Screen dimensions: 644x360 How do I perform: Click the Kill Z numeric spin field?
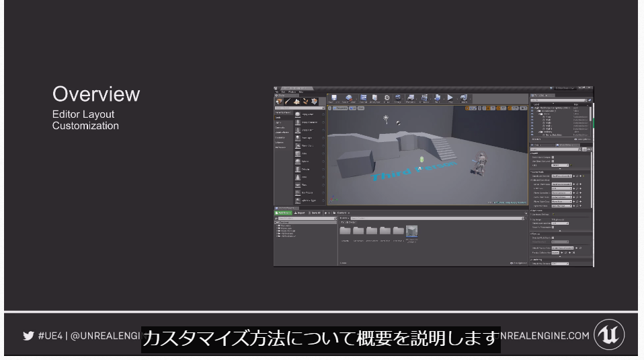[x=560, y=166]
